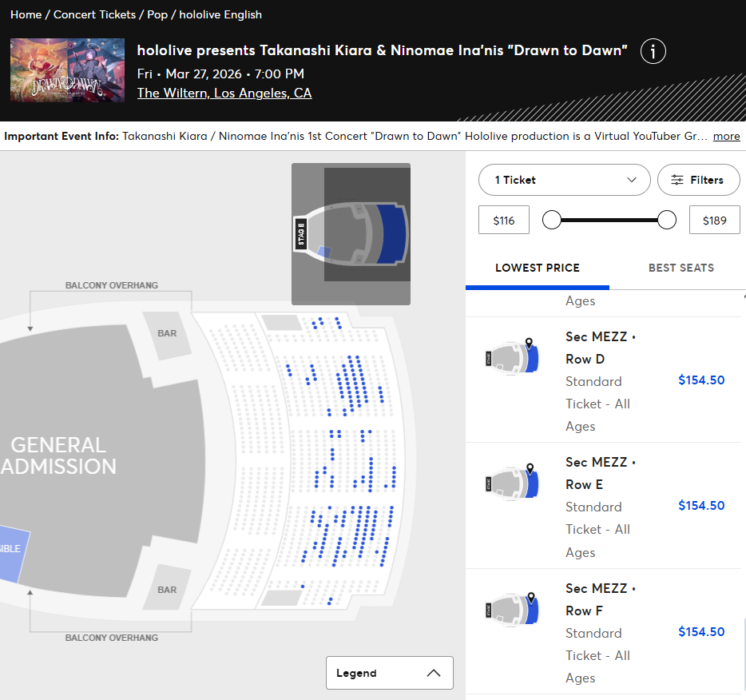
Task: Click the $189 maximum price field
Action: coord(714,220)
